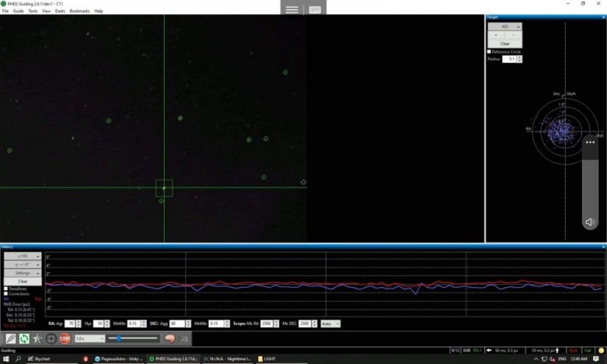Open the exposure time 1.0 s dropdown
This screenshot has width=607, height=364.
pos(88,338)
